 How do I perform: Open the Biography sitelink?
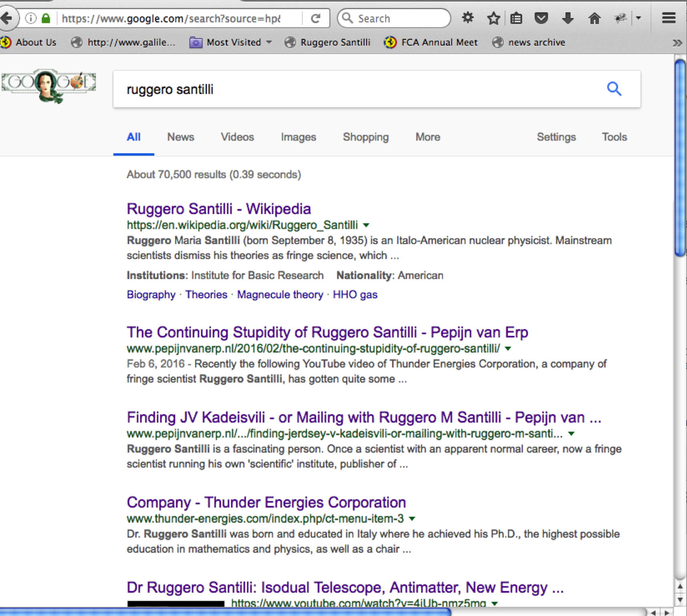(151, 295)
